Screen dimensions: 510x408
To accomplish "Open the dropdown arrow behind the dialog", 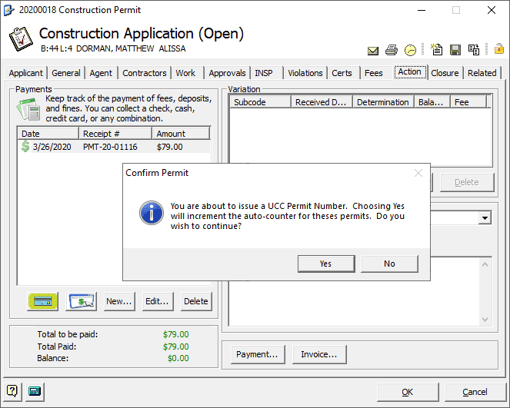I will pos(485,218).
